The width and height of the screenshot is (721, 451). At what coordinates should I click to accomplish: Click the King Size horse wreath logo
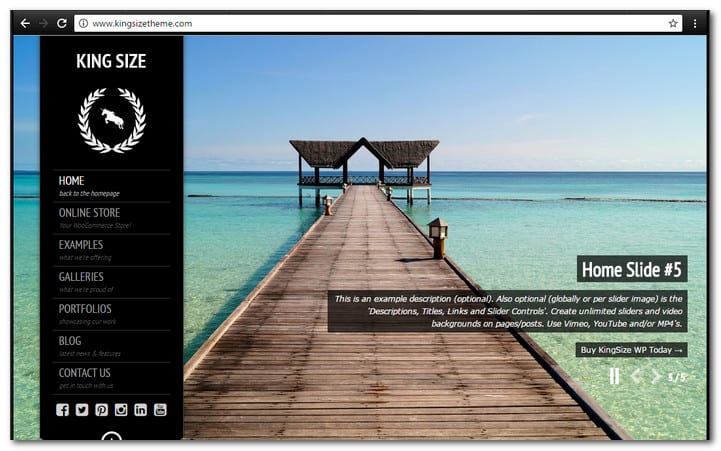pos(112,120)
